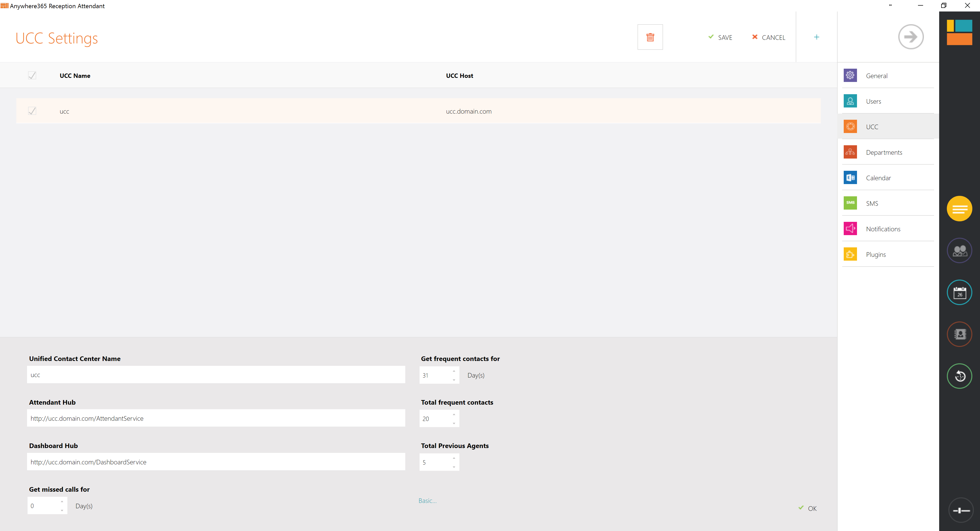Increase Get missed calls days value
This screenshot has height=531, width=980.
(62, 502)
